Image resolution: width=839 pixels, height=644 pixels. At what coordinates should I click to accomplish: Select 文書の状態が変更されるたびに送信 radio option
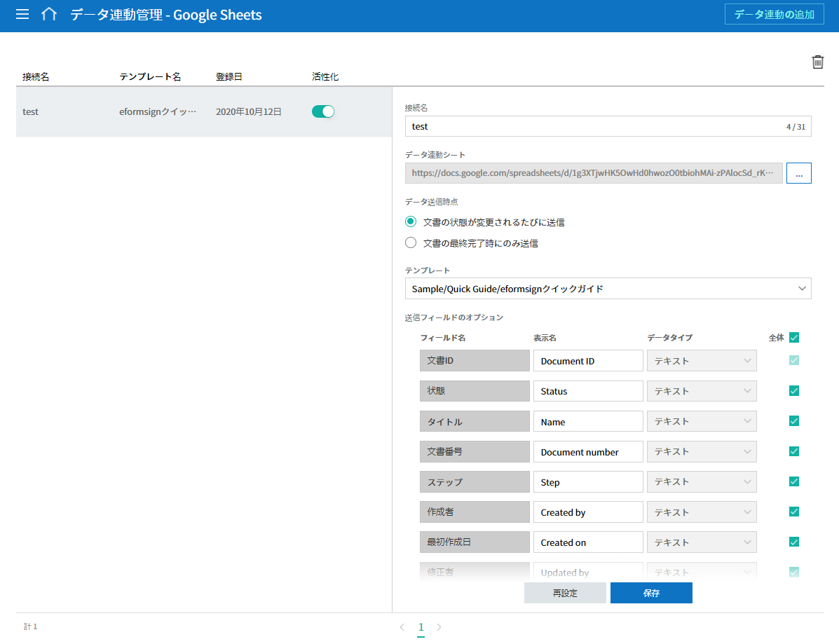click(x=411, y=221)
